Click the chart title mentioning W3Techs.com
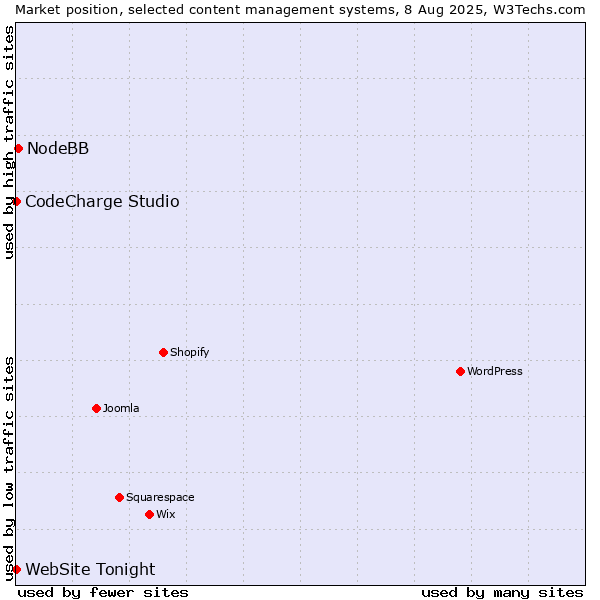The image size is (600, 600). pos(300,10)
